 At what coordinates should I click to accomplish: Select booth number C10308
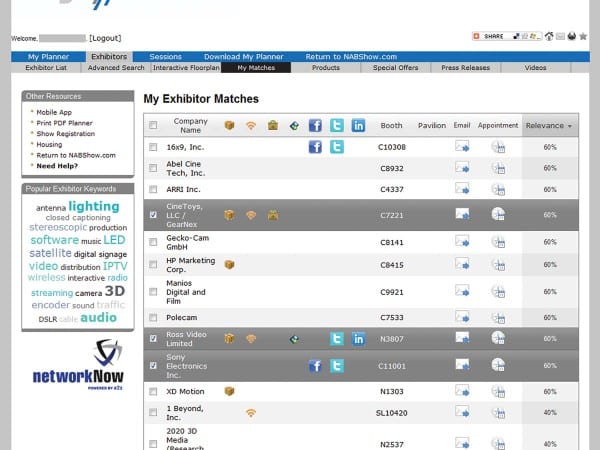pyautogui.click(x=391, y=147)
